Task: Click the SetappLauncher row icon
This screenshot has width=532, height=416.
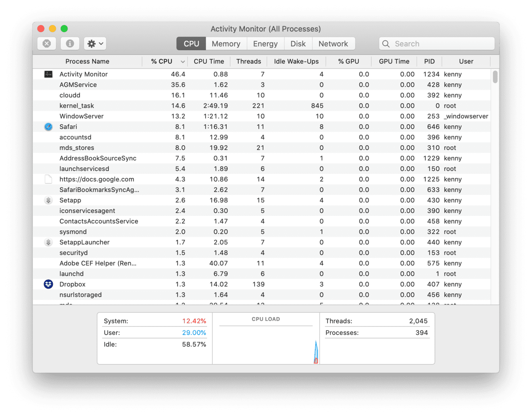Action: click(48, 243)
